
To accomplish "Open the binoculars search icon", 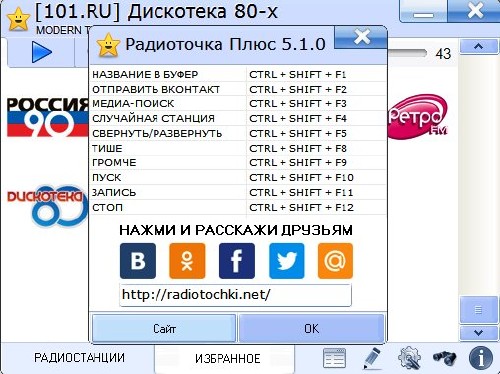I will point(445,358).
